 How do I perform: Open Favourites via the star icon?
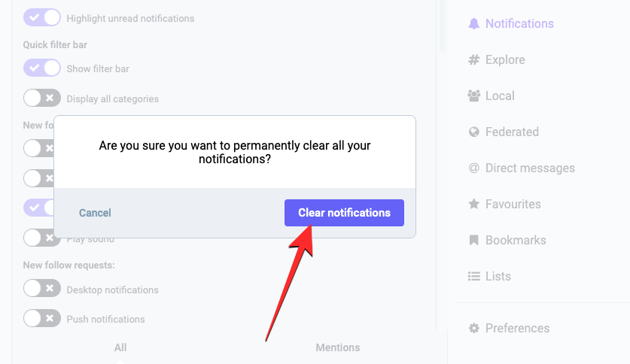pos(473,205)
